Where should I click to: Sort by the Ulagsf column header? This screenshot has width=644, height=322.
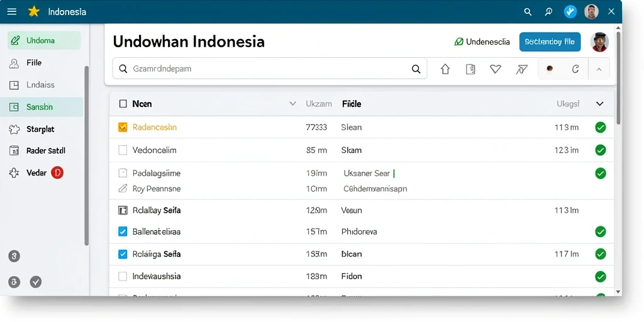568,104
